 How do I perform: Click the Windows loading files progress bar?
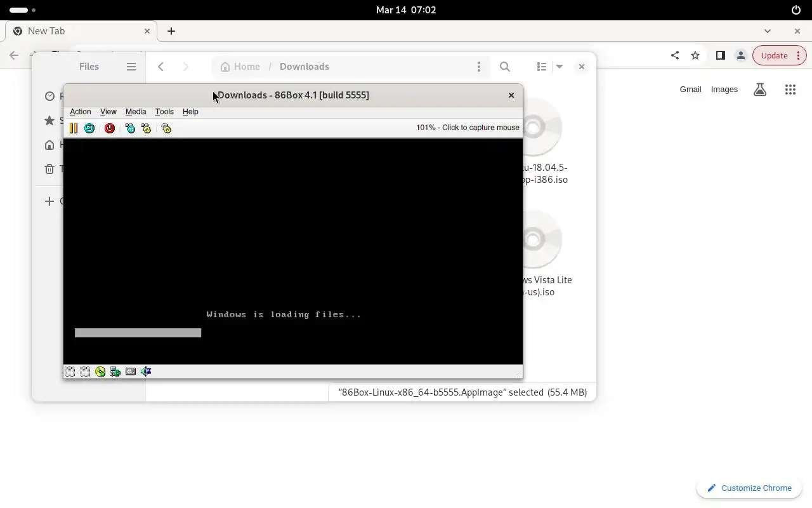tap(138, 333)
